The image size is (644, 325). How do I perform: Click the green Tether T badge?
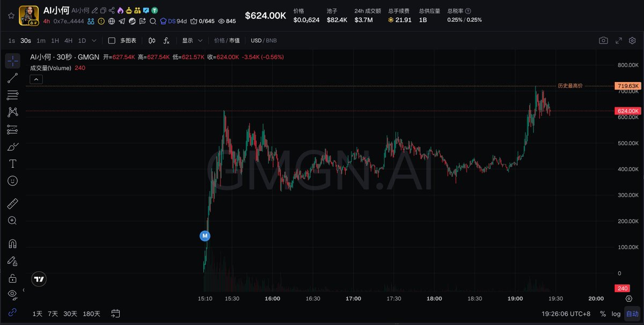point(155,10)
